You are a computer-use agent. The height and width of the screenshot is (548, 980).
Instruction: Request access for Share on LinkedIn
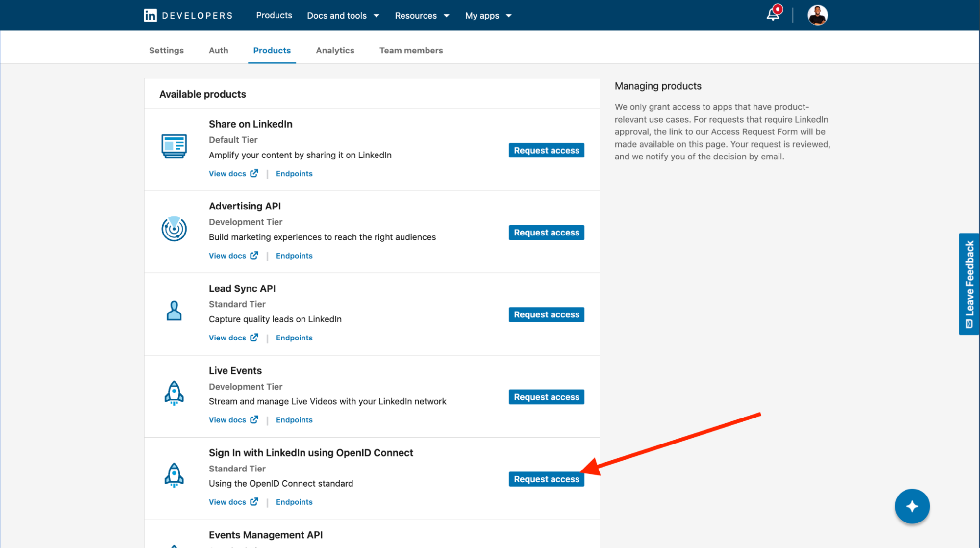547,151
